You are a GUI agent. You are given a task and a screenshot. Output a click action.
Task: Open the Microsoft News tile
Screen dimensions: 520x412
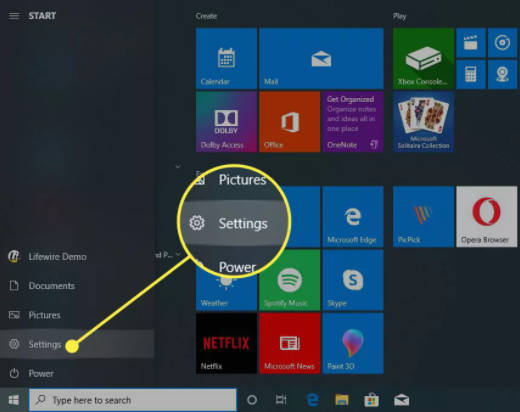(x=290, y=343)
